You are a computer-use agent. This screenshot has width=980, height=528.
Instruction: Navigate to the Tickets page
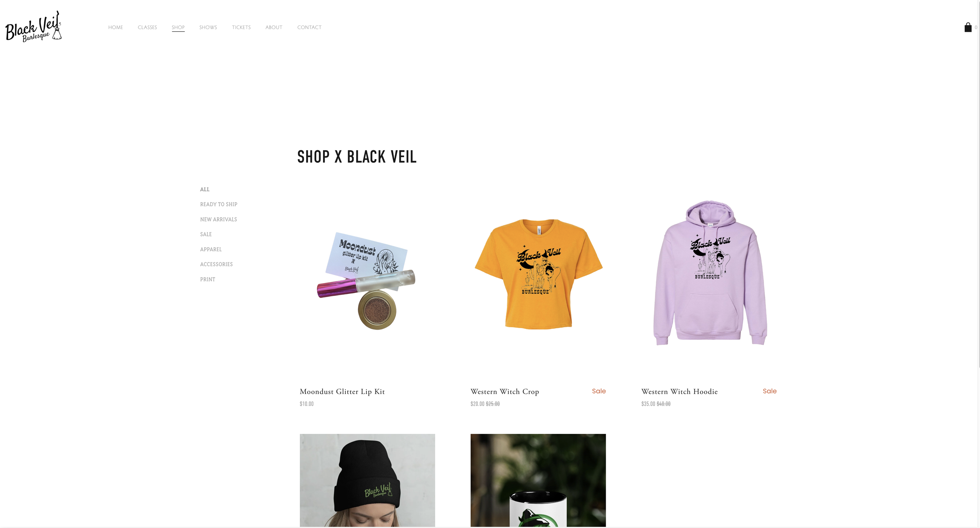(x=241, y=27)
